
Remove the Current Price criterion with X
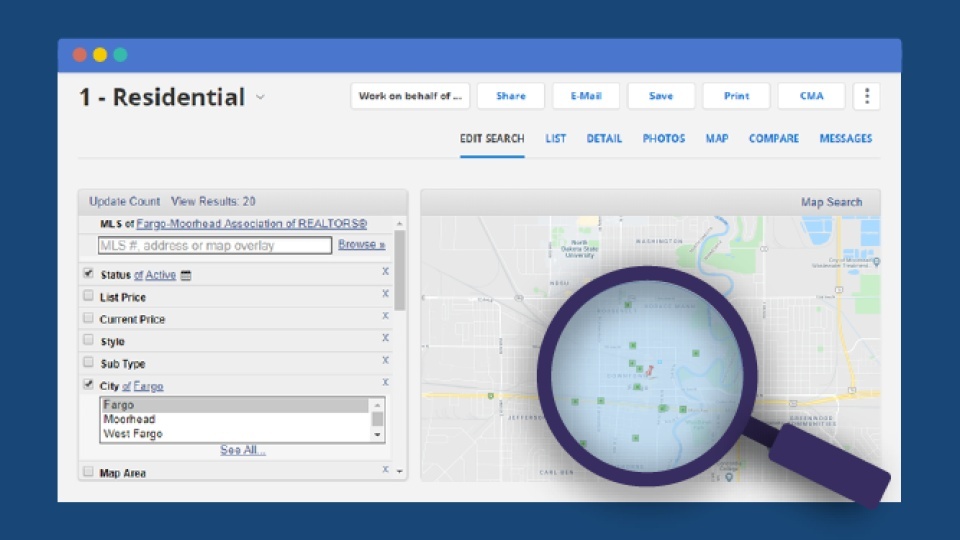[x=385, y=316]
